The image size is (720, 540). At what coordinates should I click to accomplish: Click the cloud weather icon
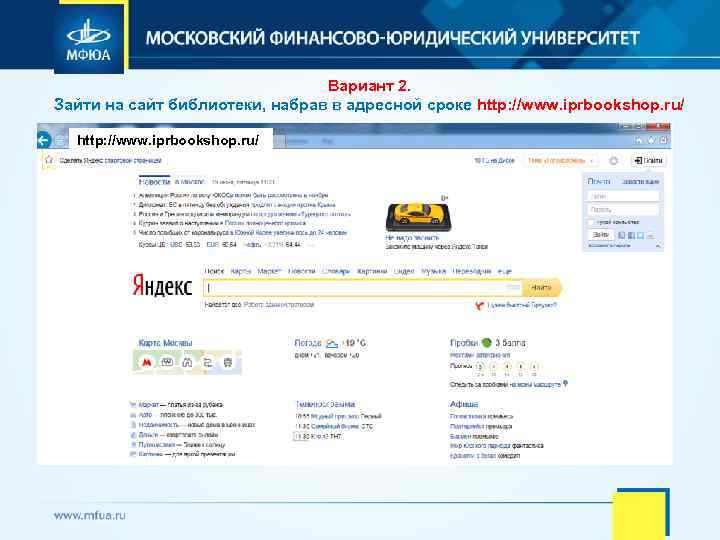[x=332, y=343]
